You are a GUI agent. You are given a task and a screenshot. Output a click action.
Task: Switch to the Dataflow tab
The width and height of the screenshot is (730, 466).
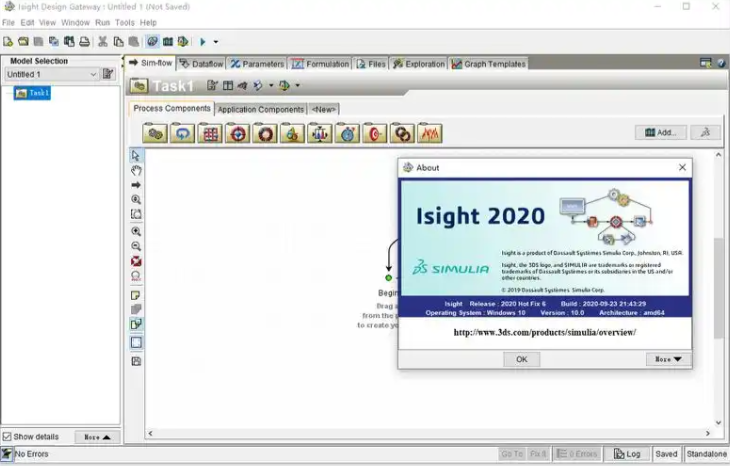[x=201, y=64]
